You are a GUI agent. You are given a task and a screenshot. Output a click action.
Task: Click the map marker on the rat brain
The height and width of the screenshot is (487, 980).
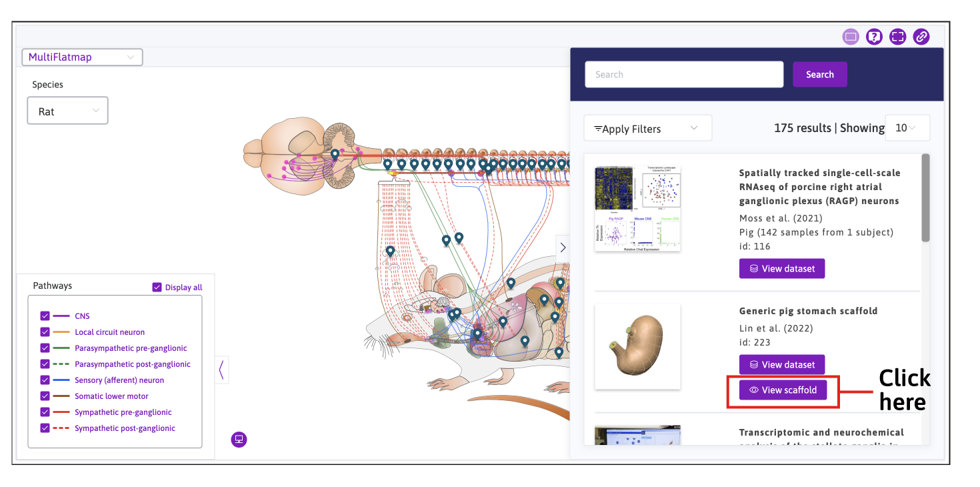[x=335, y=155]
